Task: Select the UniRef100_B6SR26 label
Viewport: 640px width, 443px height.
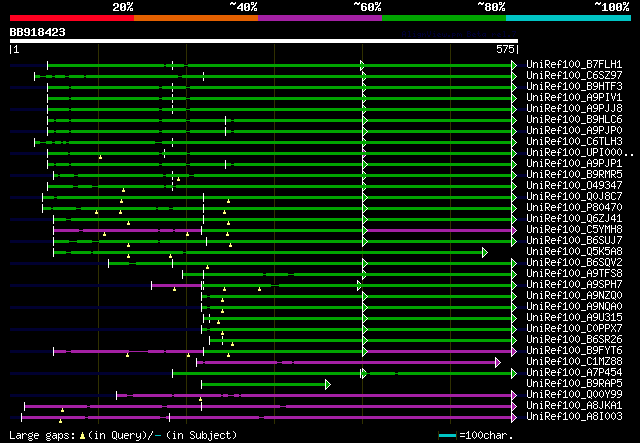Action: [574, 340]
